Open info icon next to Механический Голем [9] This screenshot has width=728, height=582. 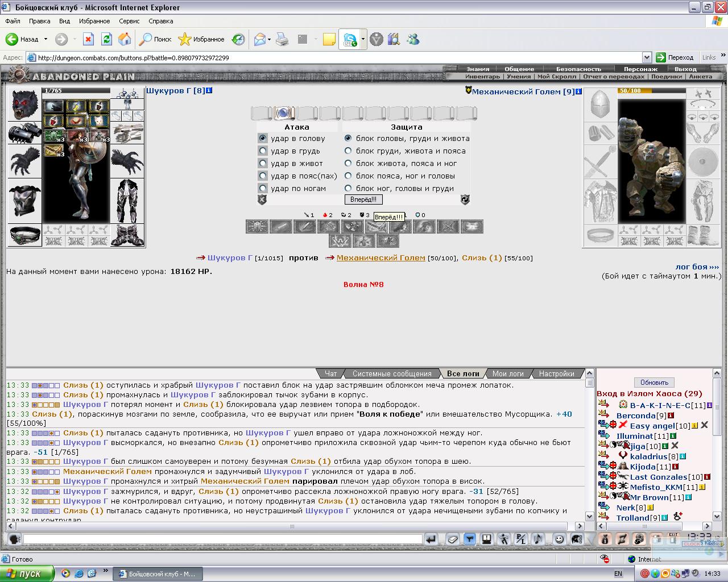pyautogui.click(x=578, y=91)
